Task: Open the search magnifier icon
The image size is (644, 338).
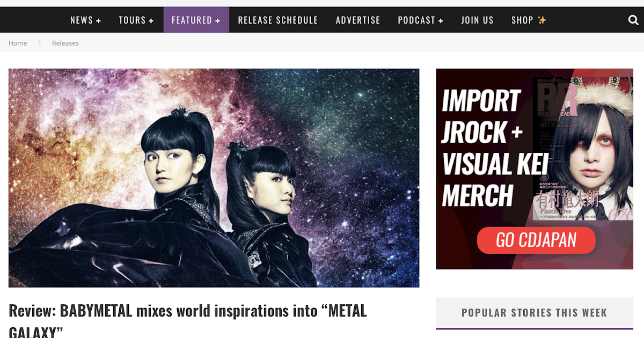Action: (x=633, y=20)
